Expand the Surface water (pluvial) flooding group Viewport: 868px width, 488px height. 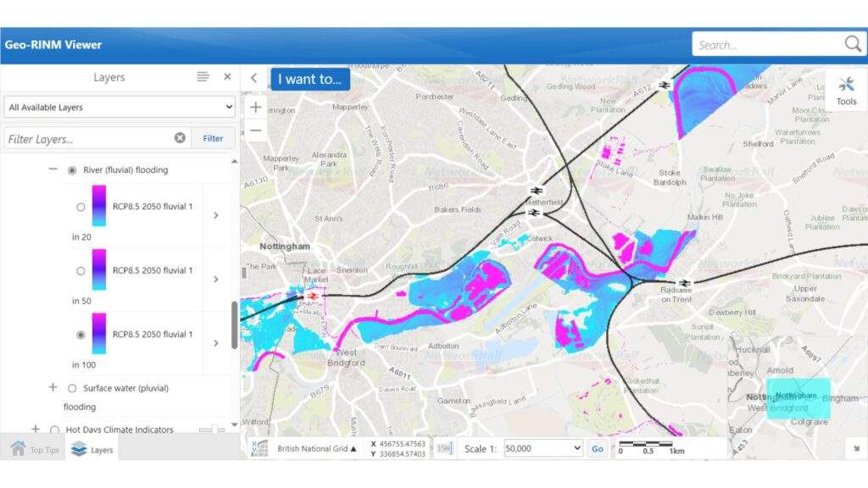pos(53,387)
